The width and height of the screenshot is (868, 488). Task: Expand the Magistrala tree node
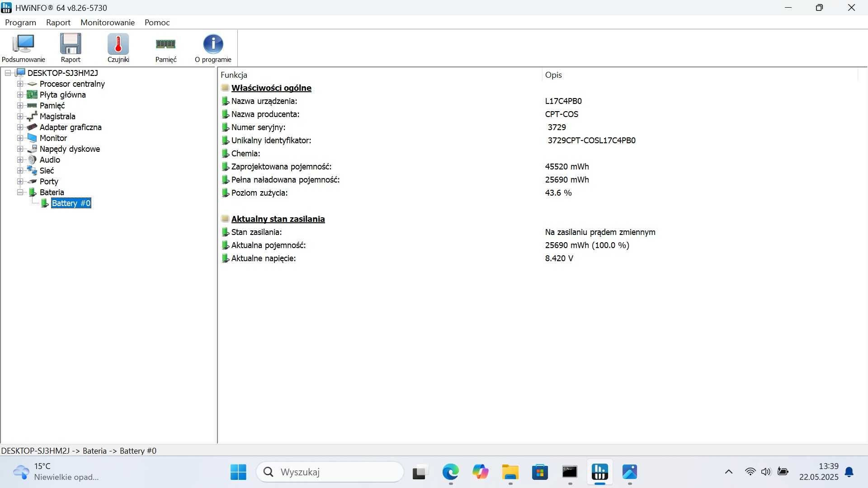(20, 116)
